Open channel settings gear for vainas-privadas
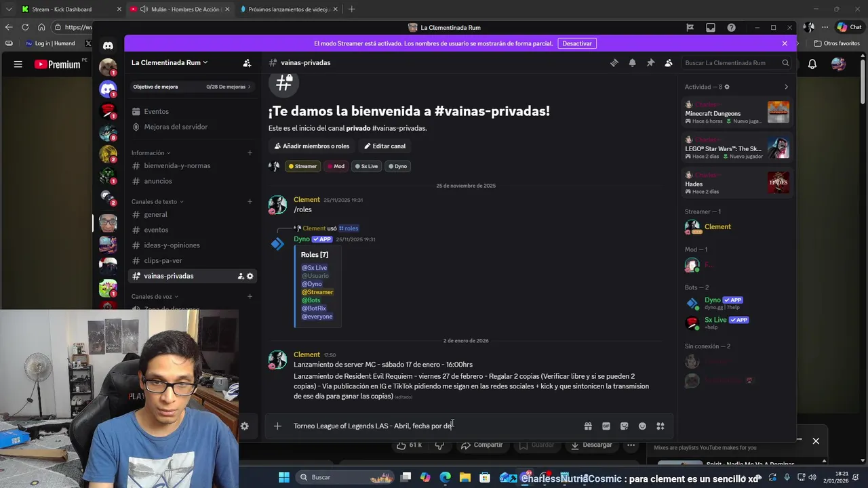This screenshot has width=868, height=488. click(250, 276)
